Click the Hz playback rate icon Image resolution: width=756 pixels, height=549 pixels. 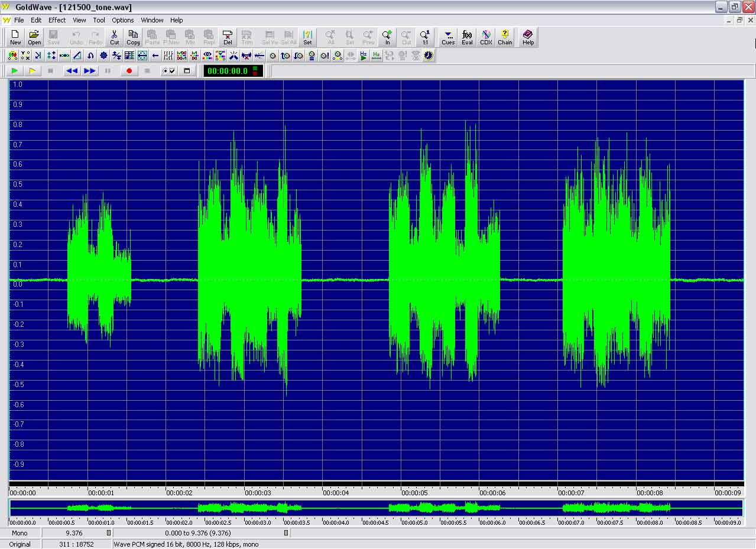[x=364, y=56]
